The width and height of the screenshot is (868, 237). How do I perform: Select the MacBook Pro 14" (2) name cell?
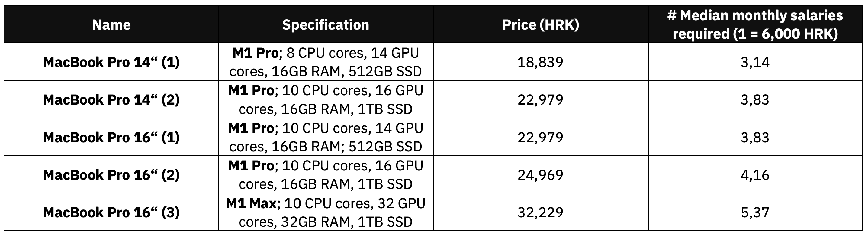tap(111, 99)
